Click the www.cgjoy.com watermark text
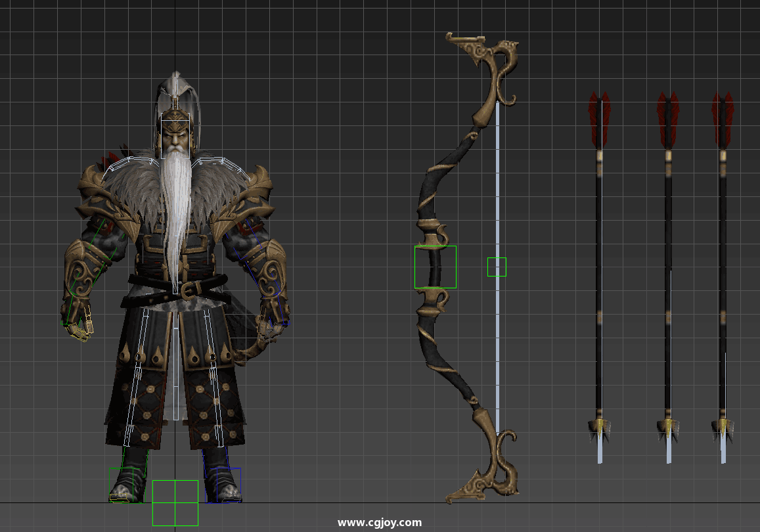760x532 pixels. [380, 523]
